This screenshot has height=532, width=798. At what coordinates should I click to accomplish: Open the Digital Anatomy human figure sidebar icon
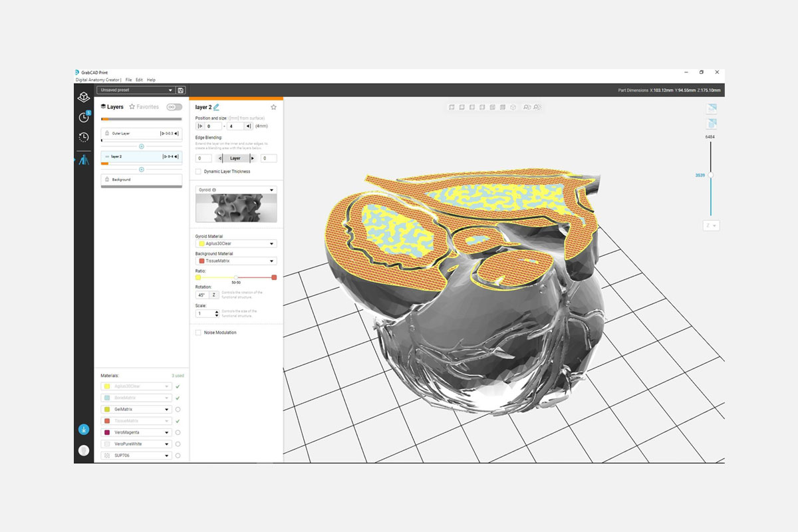click(x=84, y=160)
